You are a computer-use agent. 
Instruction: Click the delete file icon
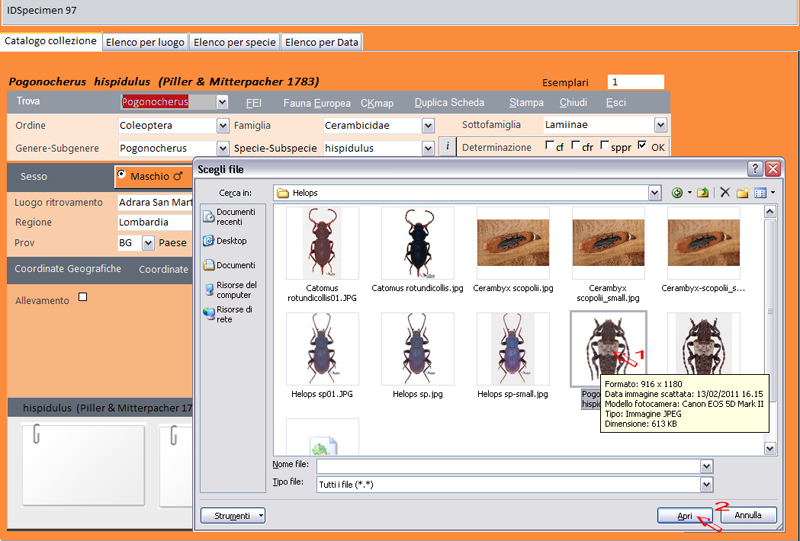725,192
